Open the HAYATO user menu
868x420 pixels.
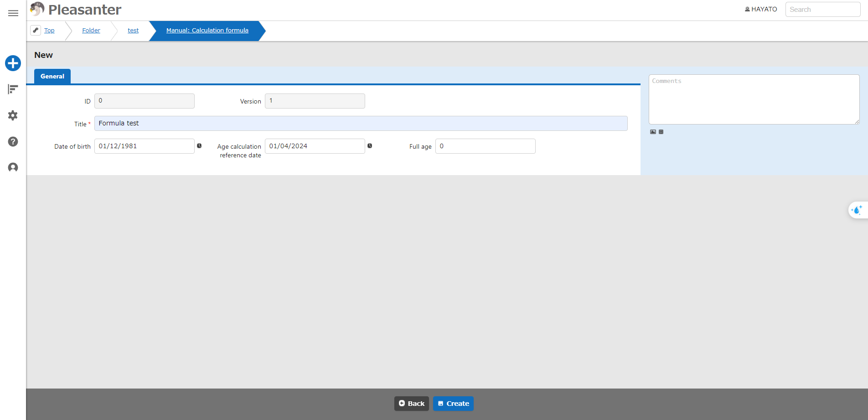click(x=761, y=9)
